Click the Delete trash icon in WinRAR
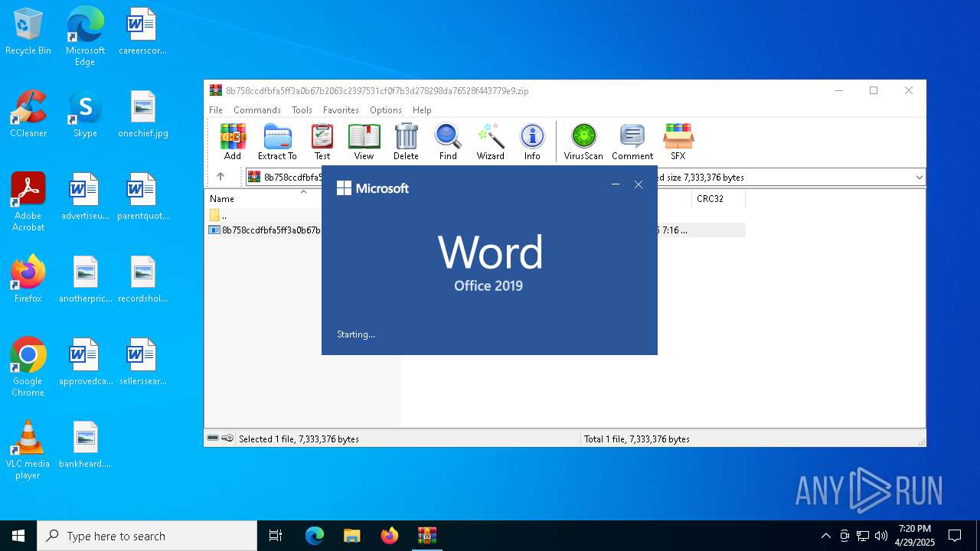Image resolution: width=980 pixels, height=551 pixels. tap(406, 142)
